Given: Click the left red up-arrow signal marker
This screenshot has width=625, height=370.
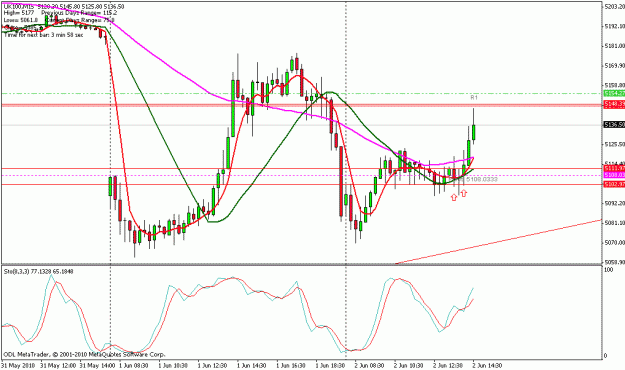Looking at the screenshot, I should (454, 197).
